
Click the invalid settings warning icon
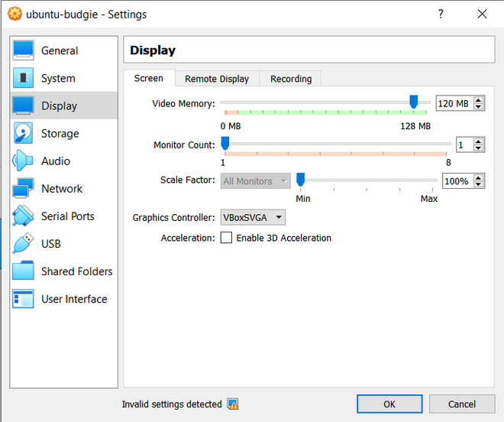pyautogui.click(x=233, y=404)
